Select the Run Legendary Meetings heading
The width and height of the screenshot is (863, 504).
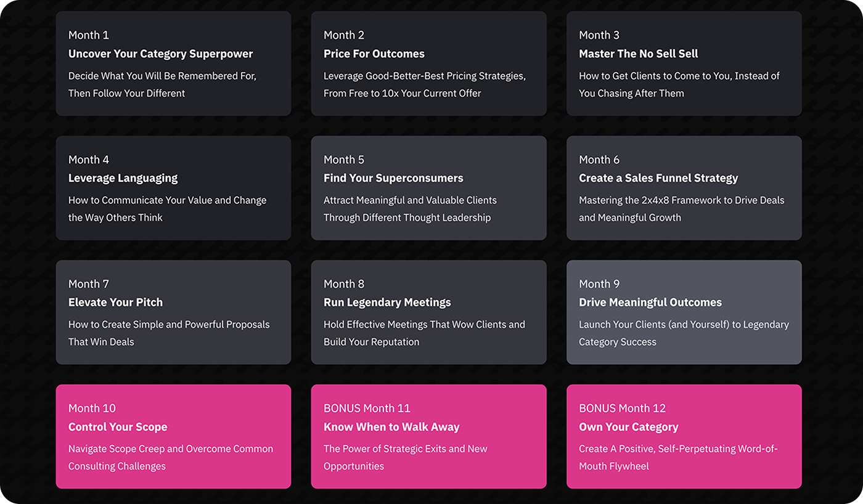[387, 303]
